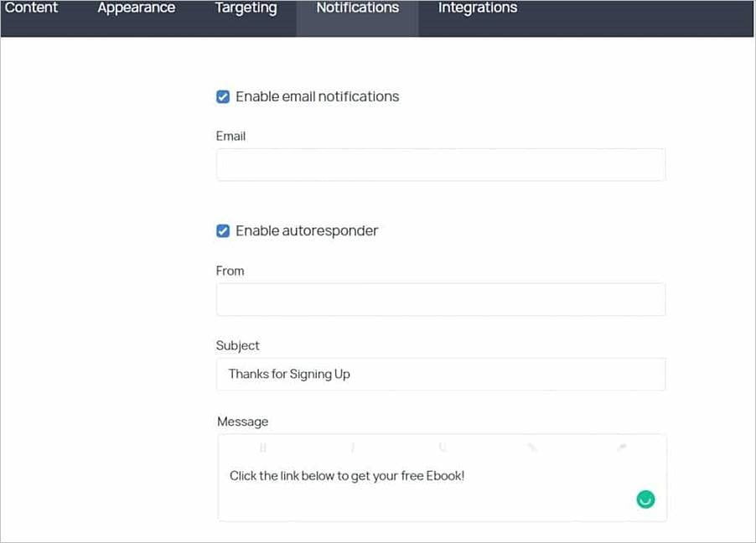Go to the Targeting tab
This screenshot has width=756, height=543.
246,8
